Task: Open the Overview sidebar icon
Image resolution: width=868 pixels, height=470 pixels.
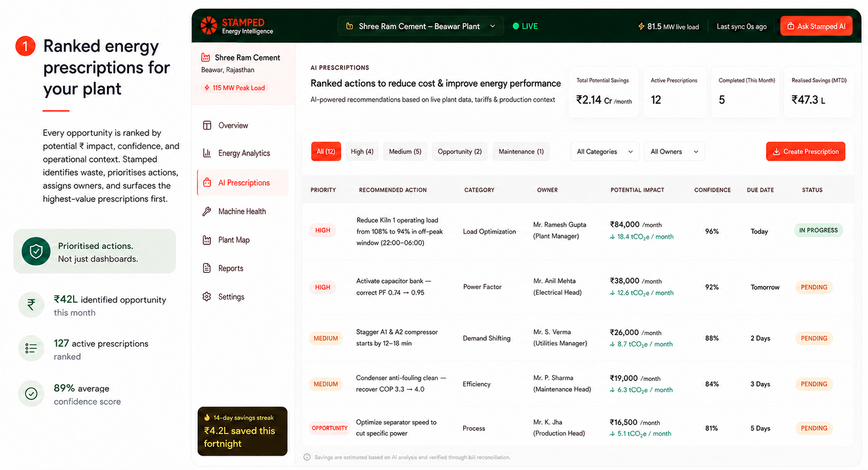Action: coord(207,125)
